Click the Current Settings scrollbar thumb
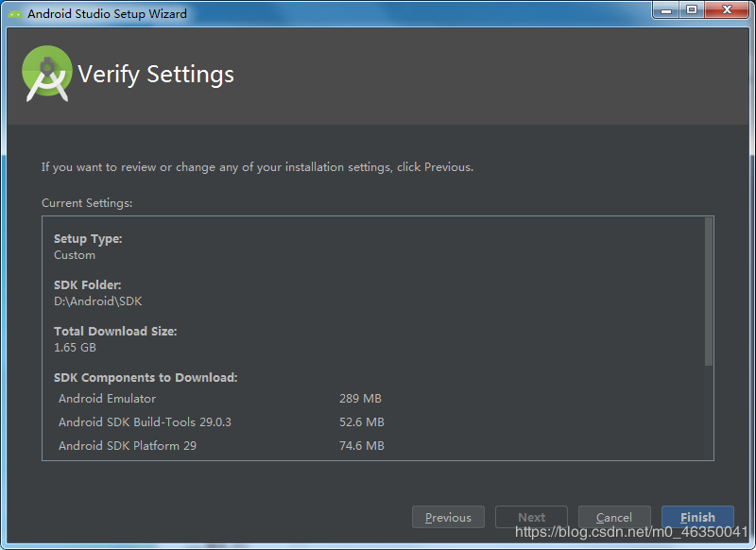The height and width of the screenshot is (550, 756). [x=708, y=291]
